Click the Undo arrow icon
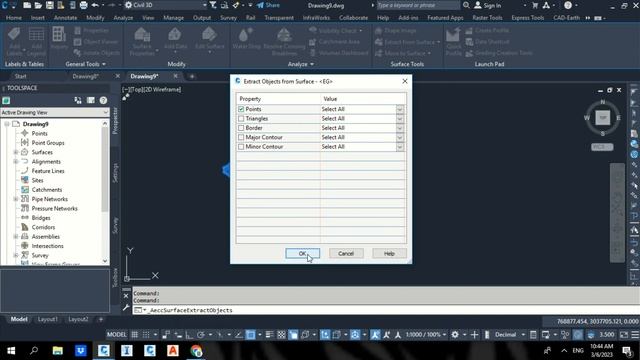640x360 pixels. click(x=95, y=5)
